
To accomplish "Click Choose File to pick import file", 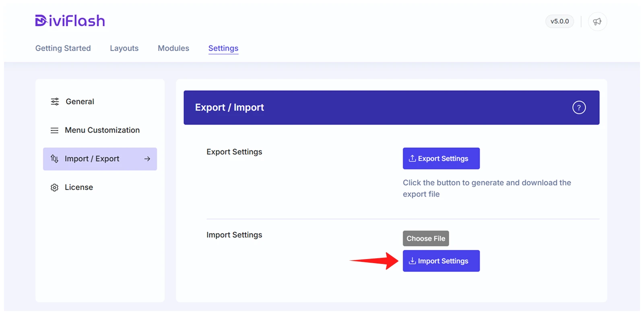I will [426, 239].
